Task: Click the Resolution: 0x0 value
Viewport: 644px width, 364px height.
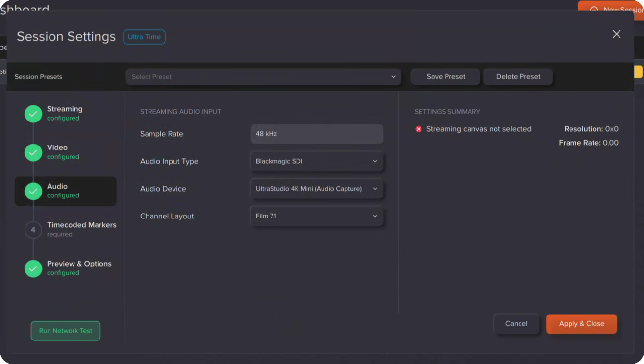Action: tap(591, 129)
